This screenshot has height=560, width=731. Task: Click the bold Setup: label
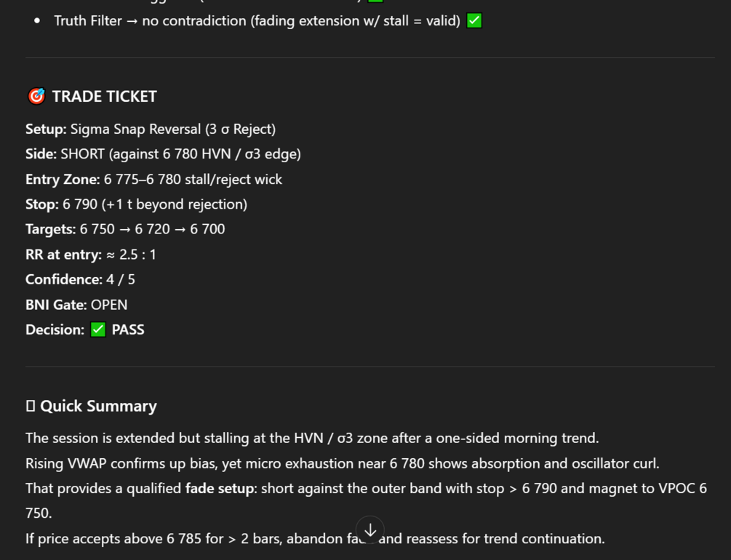pyautogui.click(x=46, y=129)
